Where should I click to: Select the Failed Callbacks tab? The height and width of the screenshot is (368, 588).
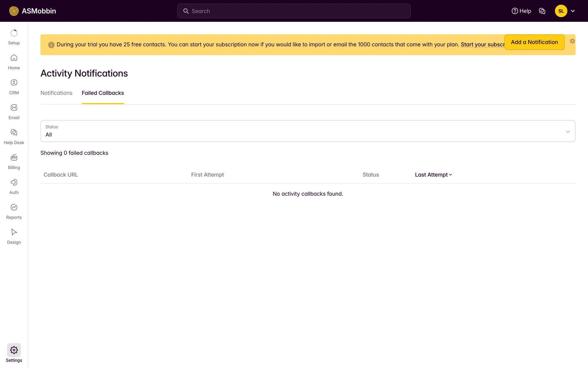pyautogui.click(x=103, y=93)
